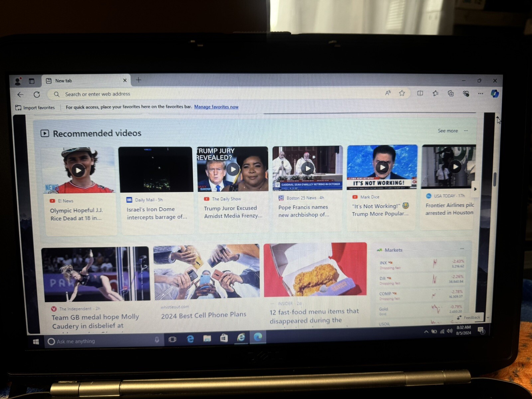Open the network wifi tray icon
The image size is (532, 399).
442,331
